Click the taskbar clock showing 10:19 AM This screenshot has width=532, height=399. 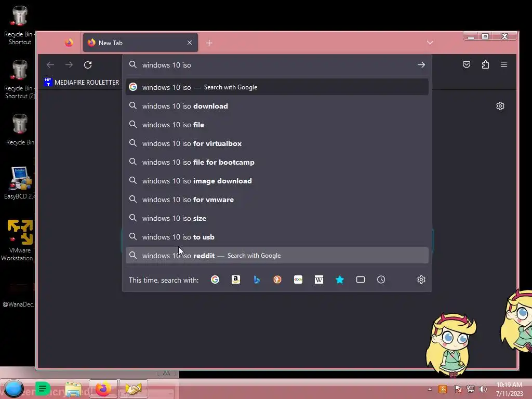pyautogui.click(x=510, y=389)
